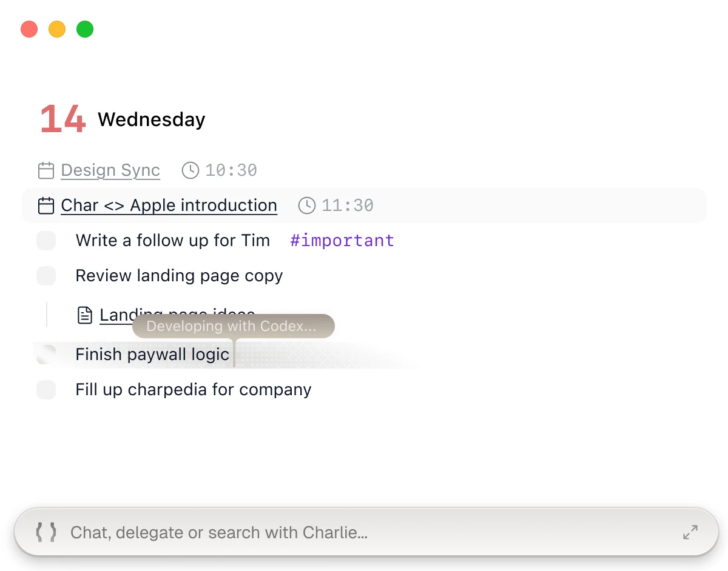This screenshot has width=728, height=571.
Task: Open the Landing page ideas note
Action: click(177, 315)
